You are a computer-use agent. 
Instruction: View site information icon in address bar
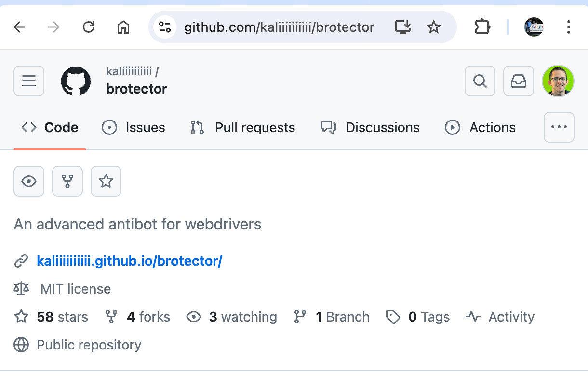[x=165, y=27]
